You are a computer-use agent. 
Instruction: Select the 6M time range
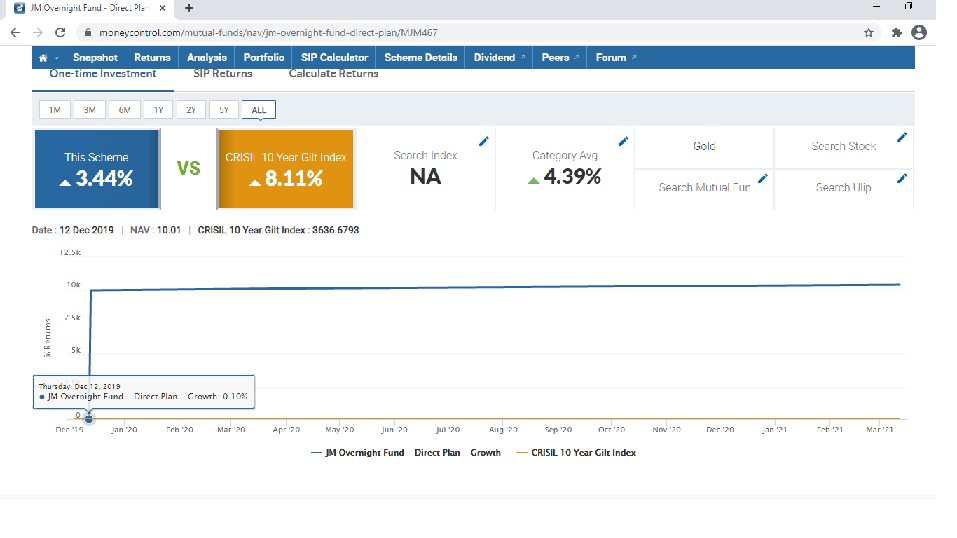(125, 110)
